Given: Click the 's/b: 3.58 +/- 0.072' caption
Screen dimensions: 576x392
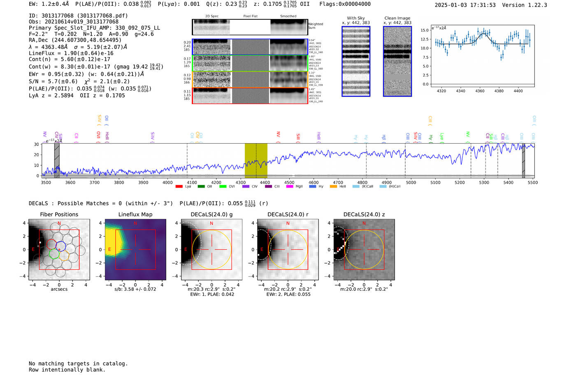Looking at the screenshot, I should tap(135, 289).
